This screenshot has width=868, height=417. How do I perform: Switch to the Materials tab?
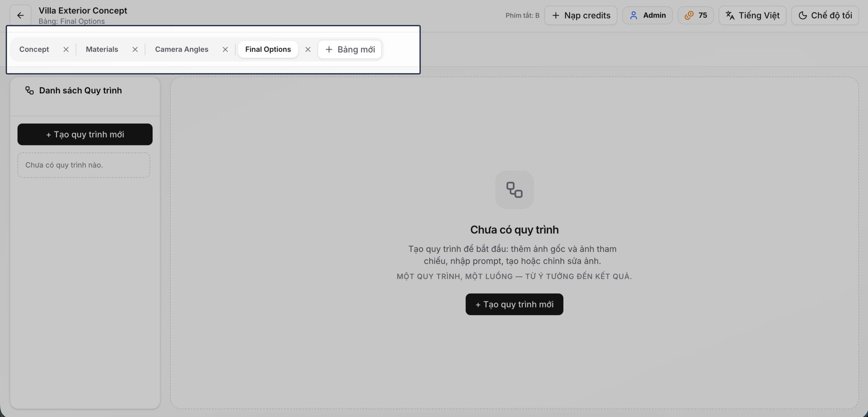[x=102, y=49]
